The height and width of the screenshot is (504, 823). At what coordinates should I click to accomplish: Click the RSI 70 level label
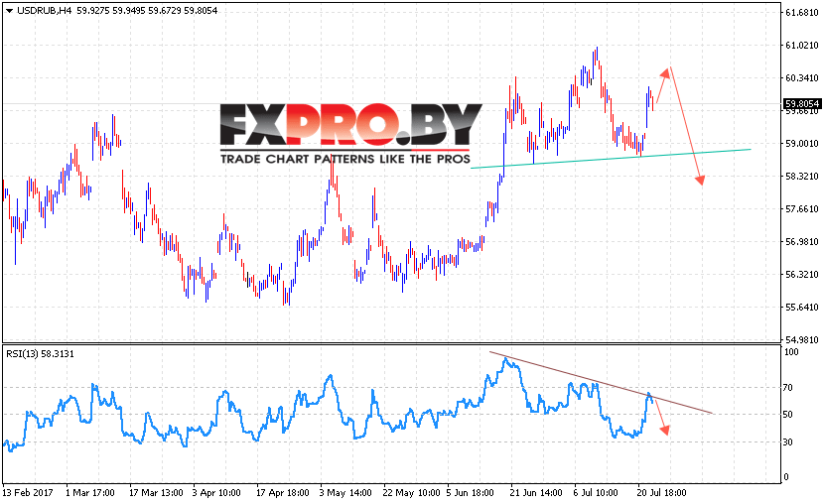point(787,388)
